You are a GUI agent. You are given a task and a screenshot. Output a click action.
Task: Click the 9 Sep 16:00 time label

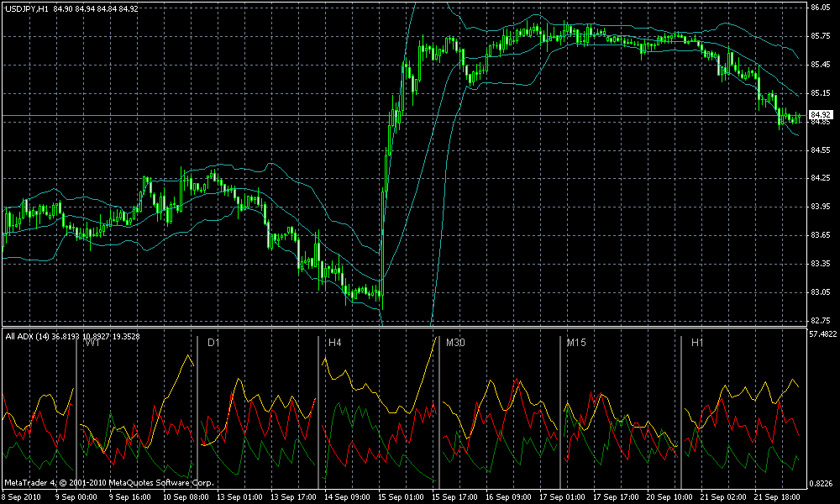pyautogui.click(x=130, y=497)
